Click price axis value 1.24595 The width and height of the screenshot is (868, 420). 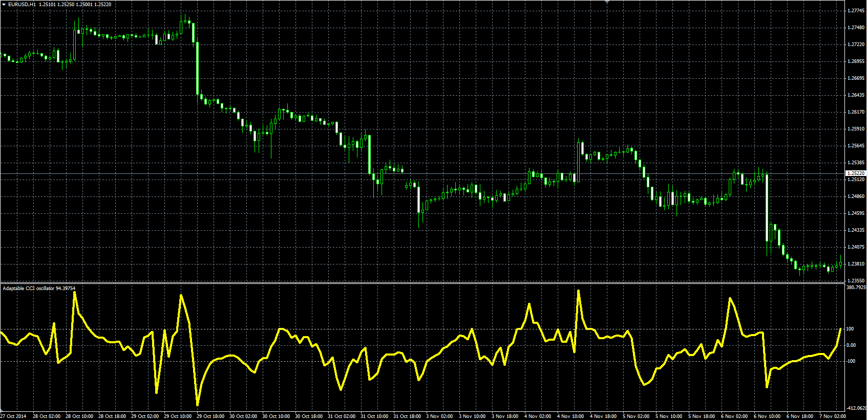pos(856,213)
